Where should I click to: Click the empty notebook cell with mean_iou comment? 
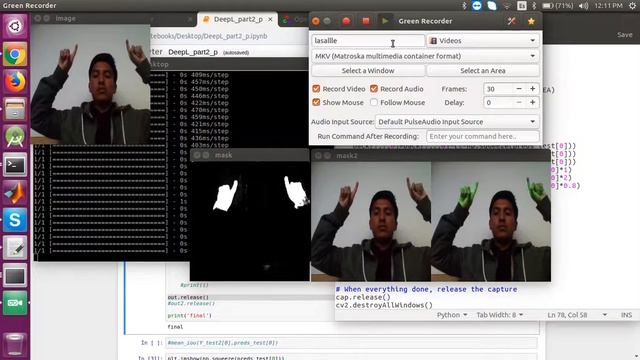pyautogui.click(x=352, y=343)
